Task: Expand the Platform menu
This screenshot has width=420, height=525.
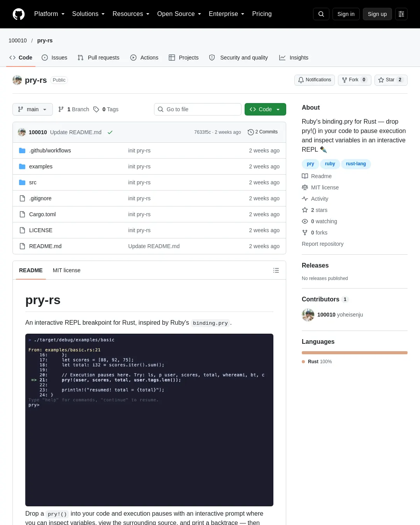Action: tap(49, 14)
